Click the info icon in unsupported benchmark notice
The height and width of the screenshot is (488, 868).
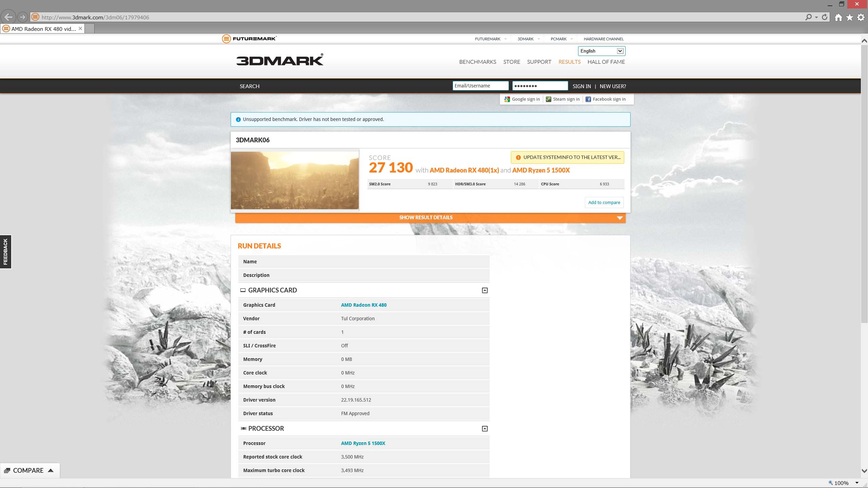click(238, 119)
